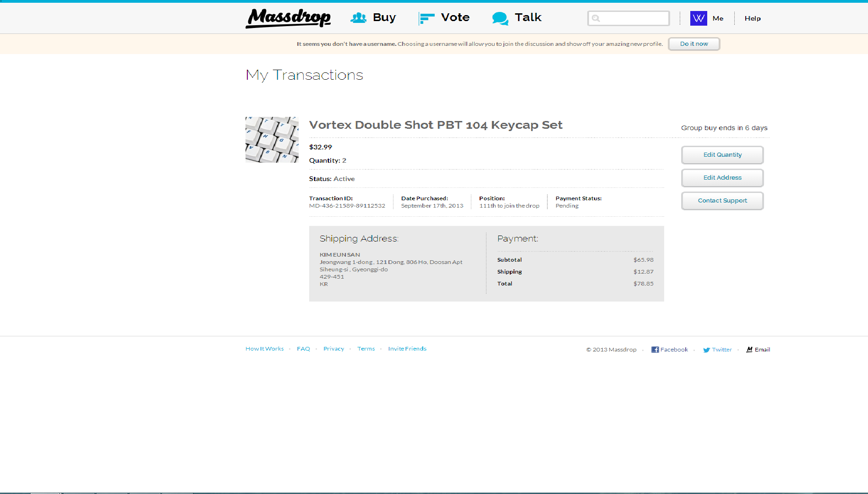
Task: Click the My Transactions heading
Action: point(304,75)
